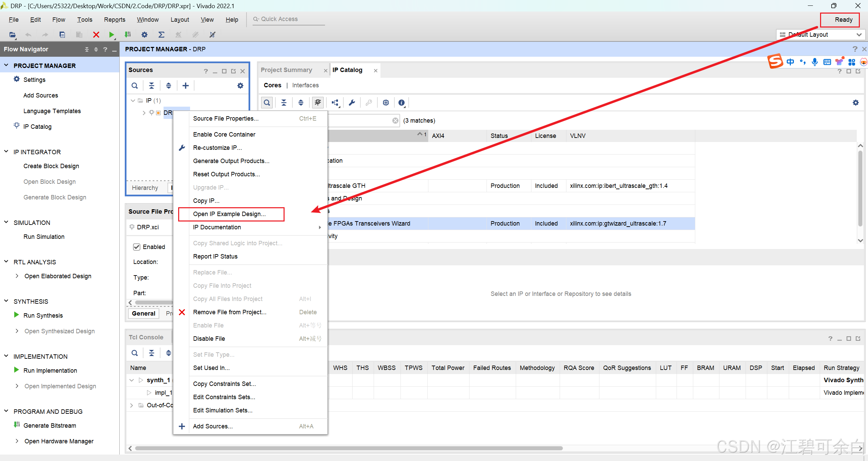868x461 pixels.
Task: Collapse the IP (1) tree node
Action: point(133,101)
